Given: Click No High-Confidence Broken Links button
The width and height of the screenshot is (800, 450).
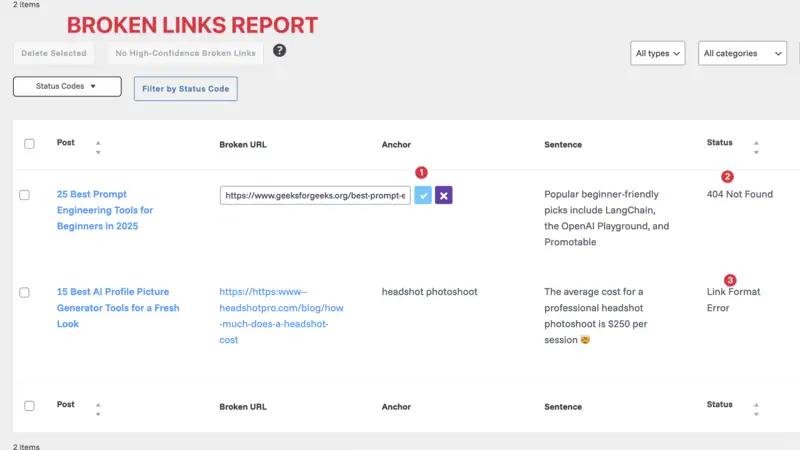Looking at the screenshot, I should point(185,53).
